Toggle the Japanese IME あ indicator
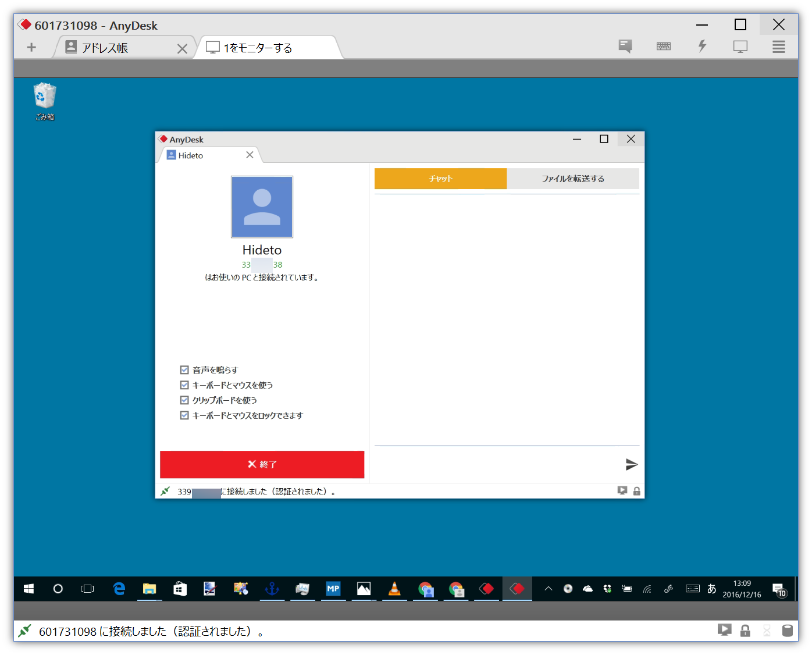The width and height of the screenshot is (812, 655). pos(712,589)
